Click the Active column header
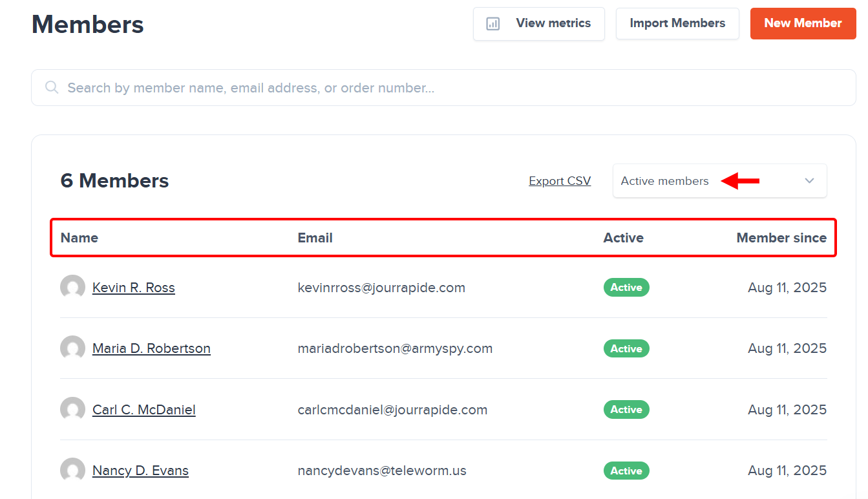The width and height of the screenshot is (868, 499). coord(624,238)
